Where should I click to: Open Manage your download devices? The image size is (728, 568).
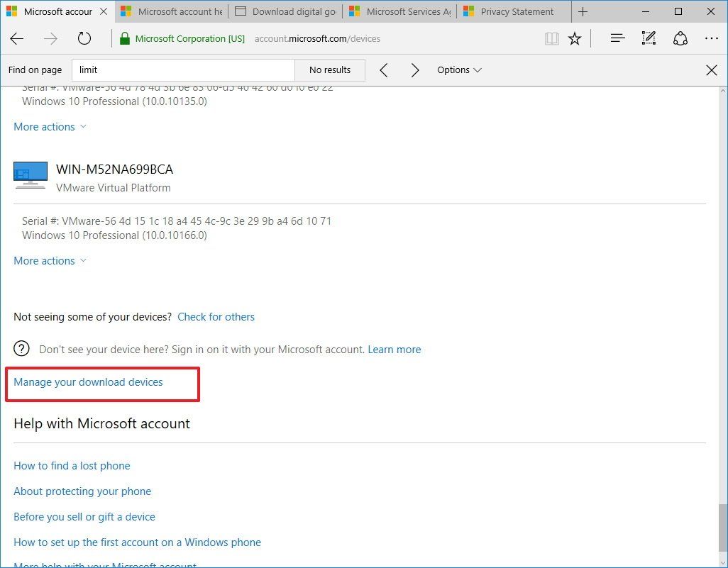pyautogui.click(x=87, y=382)
